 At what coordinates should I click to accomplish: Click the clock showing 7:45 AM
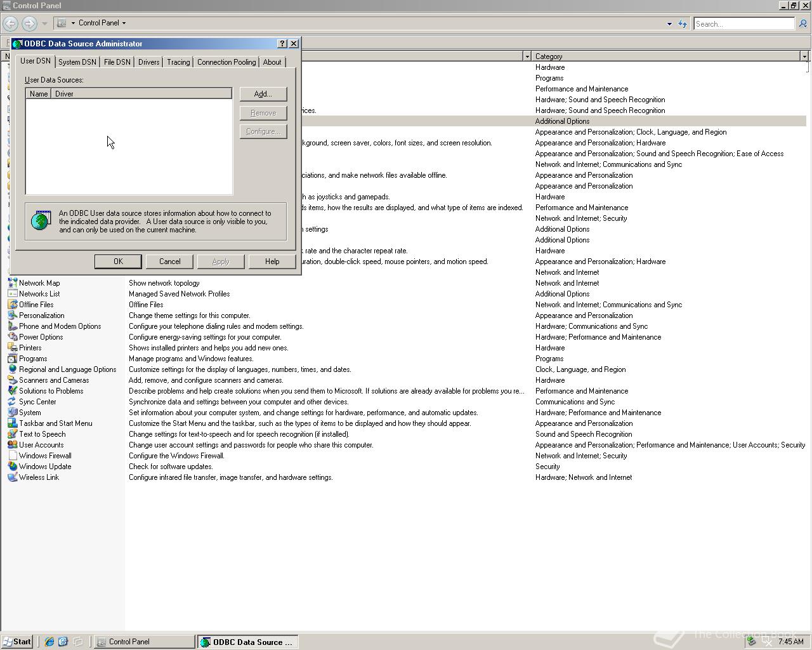790,642
